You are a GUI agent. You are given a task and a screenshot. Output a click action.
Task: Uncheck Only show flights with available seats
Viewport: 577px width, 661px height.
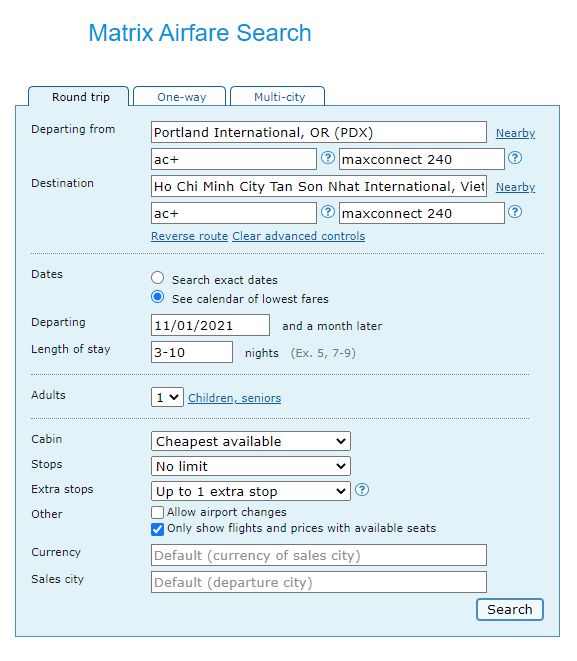click(157, 529)
